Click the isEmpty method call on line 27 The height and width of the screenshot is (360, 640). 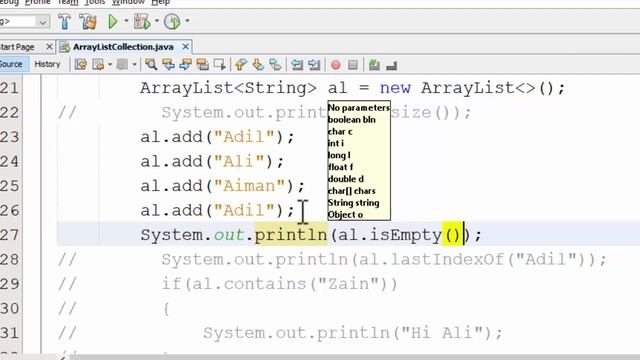405,235
